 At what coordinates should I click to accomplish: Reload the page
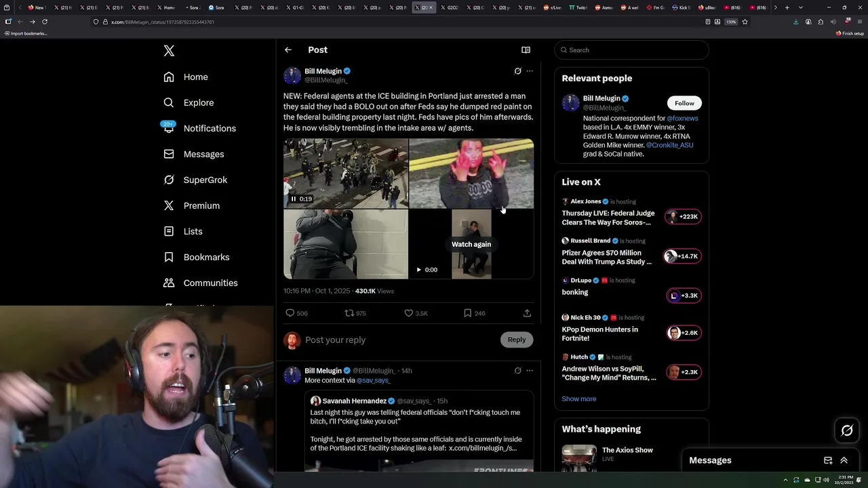click(45, 22)
